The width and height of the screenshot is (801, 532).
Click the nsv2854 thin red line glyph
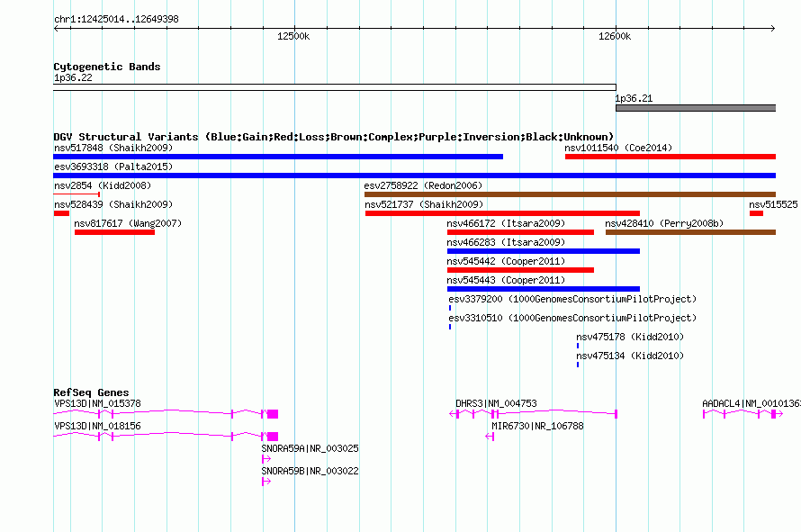tap(76, 194)
